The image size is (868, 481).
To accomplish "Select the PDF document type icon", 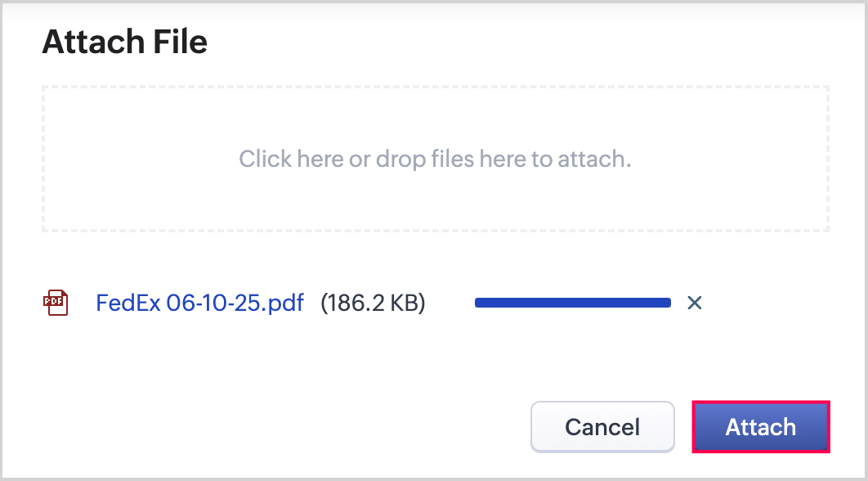I will pyautogui.click(x=56, y=303).
